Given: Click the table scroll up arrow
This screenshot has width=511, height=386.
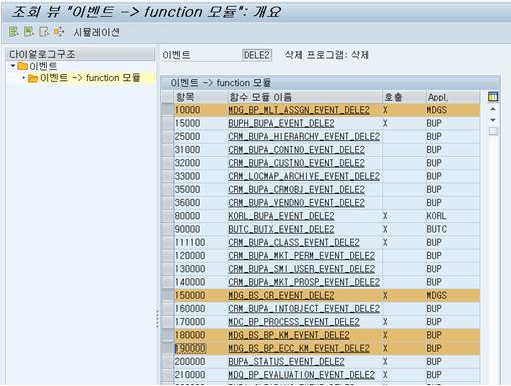Looking at the screenshot, I should (x=493, y=109).
